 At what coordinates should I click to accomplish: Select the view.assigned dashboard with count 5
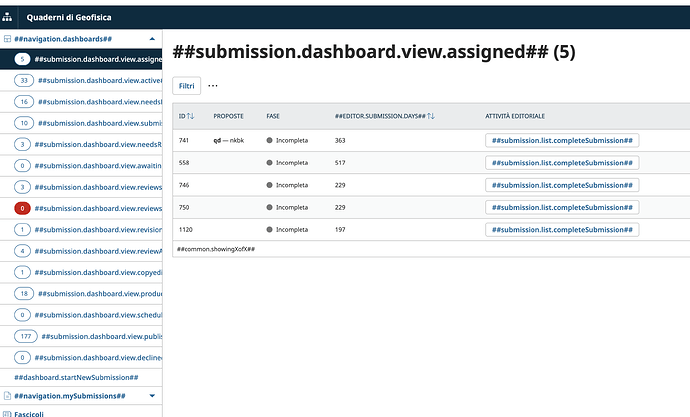tap(81, 59)
